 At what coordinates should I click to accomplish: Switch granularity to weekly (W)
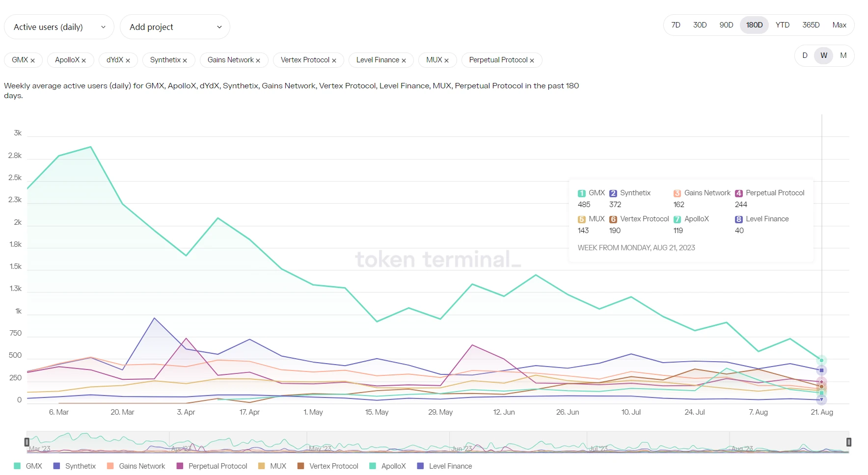click(x=824, y=55)
